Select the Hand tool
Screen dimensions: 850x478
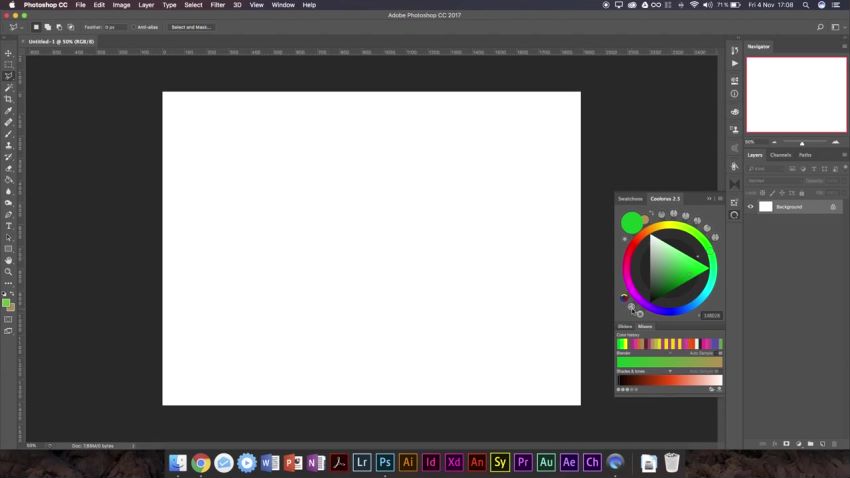pos(9,260)
